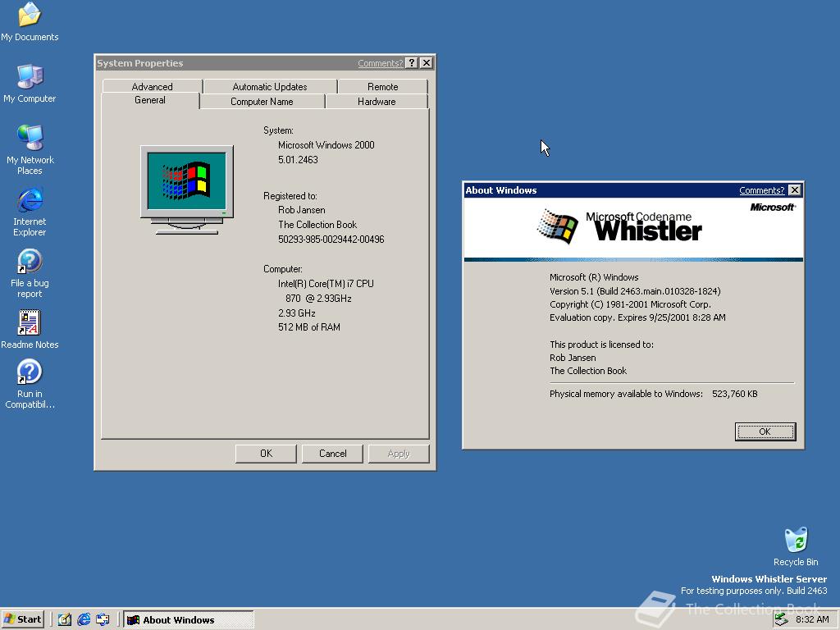Close the System Properties dialog

click(427, 62)
